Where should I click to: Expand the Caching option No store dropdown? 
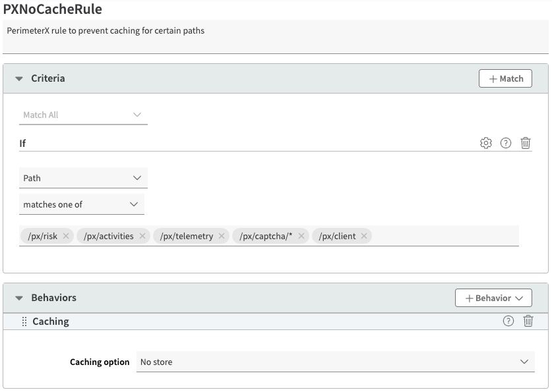[335, 362]
